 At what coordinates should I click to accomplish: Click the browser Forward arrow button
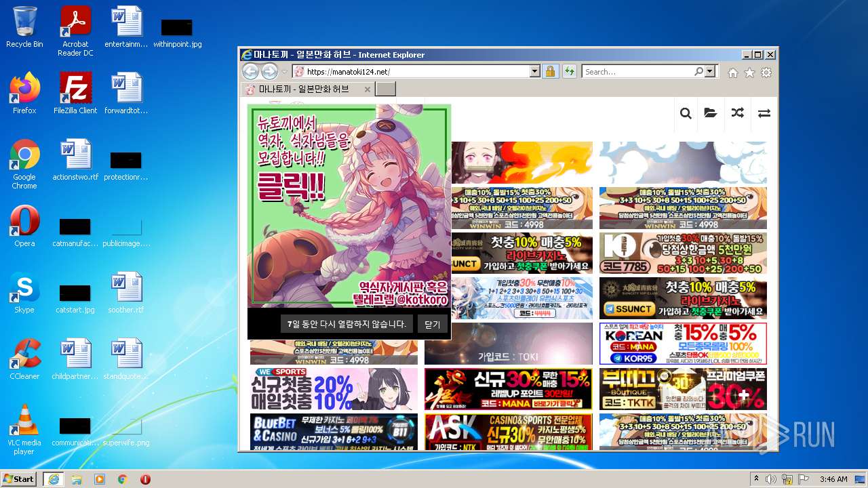click(x=269, y=71)
